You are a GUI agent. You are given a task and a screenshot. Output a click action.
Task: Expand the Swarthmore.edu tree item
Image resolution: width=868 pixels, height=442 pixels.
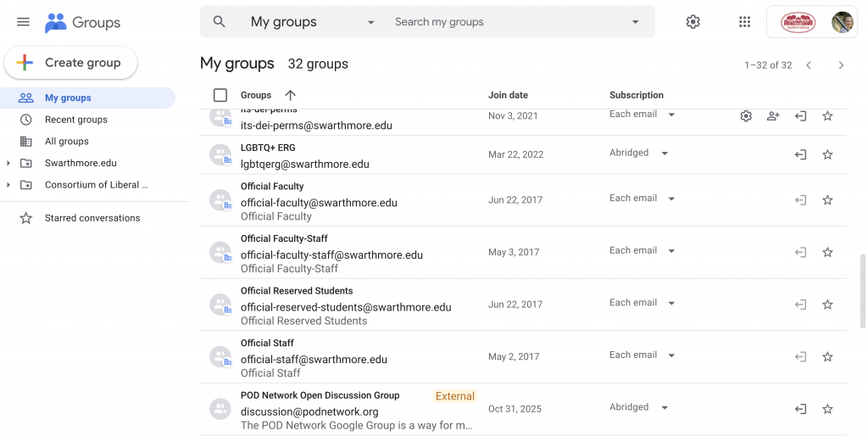click(x=8, y=163)
